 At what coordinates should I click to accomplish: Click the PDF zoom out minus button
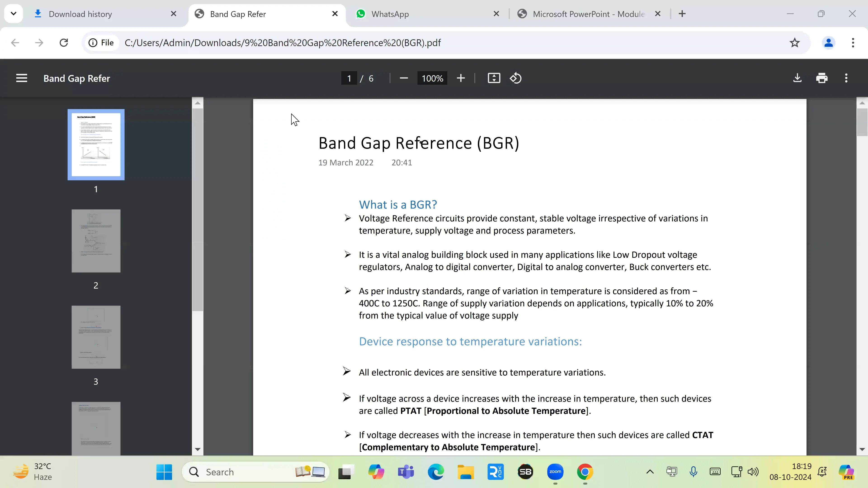pos(404,78)
